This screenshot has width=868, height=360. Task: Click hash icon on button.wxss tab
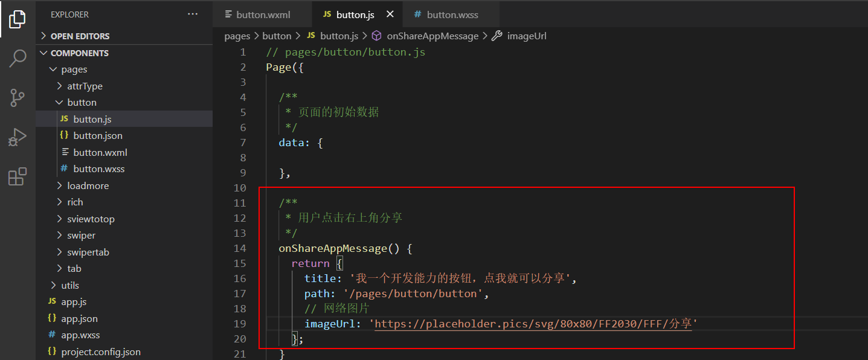click(x=417, y=14)
